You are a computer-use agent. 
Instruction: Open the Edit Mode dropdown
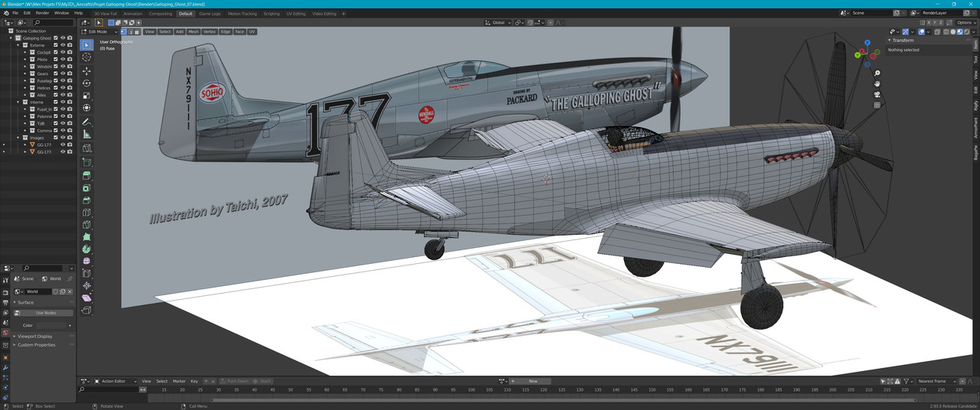coord(100,31)
